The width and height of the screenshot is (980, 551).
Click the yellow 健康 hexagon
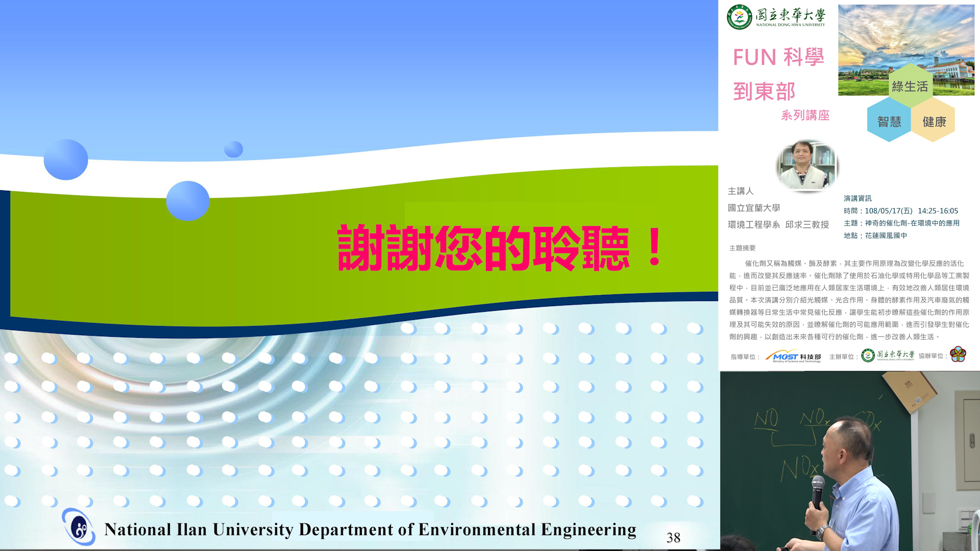point(934,121)
